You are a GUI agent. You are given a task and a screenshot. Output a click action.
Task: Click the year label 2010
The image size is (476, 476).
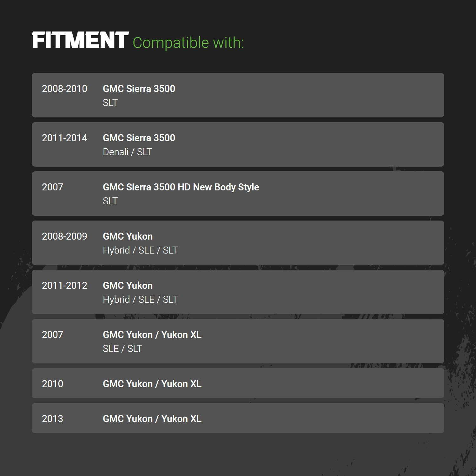click(x=52, y=384)
